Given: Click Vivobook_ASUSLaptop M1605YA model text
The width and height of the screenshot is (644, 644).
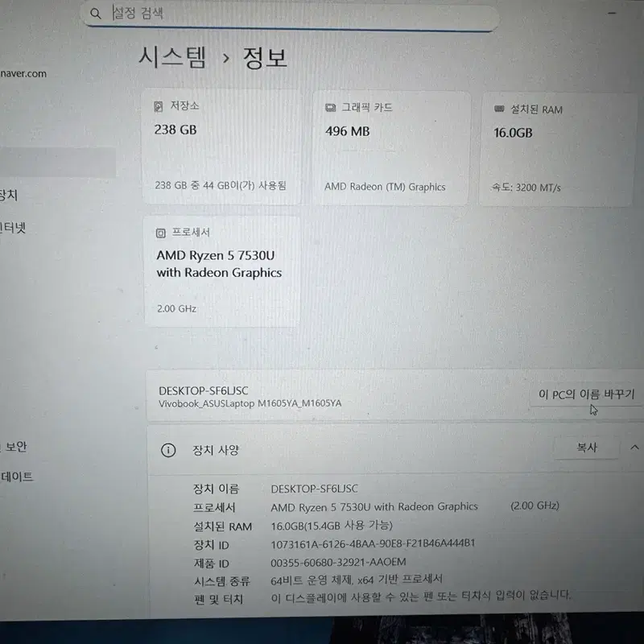Looking at the screenshot, I should [x=250, y=403].
